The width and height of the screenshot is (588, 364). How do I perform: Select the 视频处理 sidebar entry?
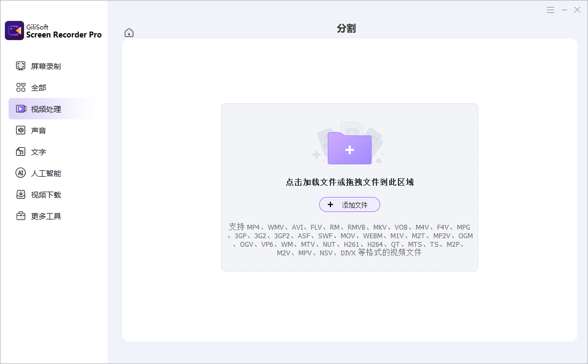click(52, 109)
